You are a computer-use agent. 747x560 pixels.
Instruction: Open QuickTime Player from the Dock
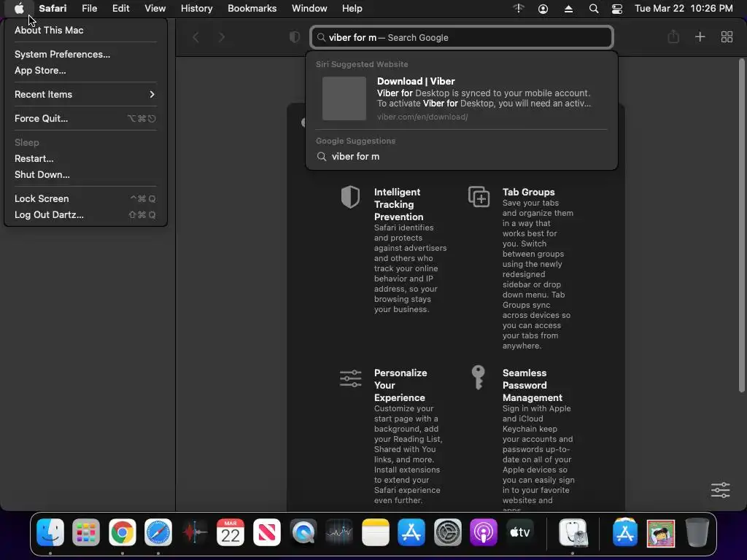coord(303,532)
